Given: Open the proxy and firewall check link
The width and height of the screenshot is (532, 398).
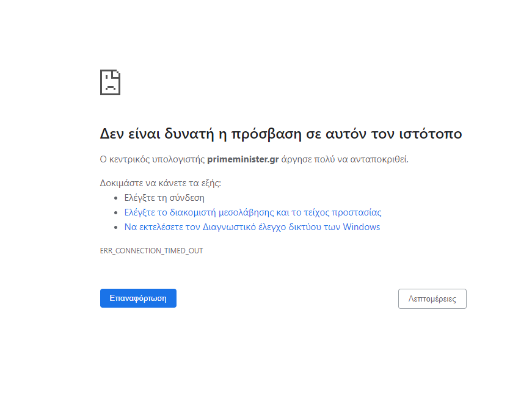Looking at the screenshot, I should pos(253,212).
